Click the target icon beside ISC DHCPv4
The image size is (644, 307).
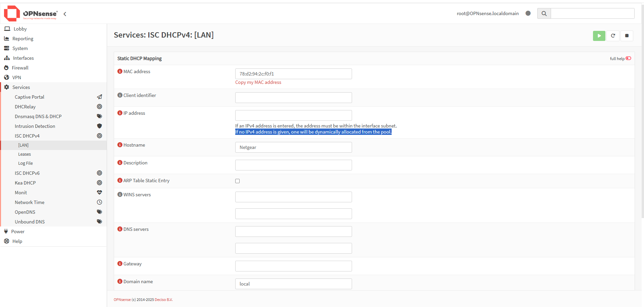tap(99, 136)
